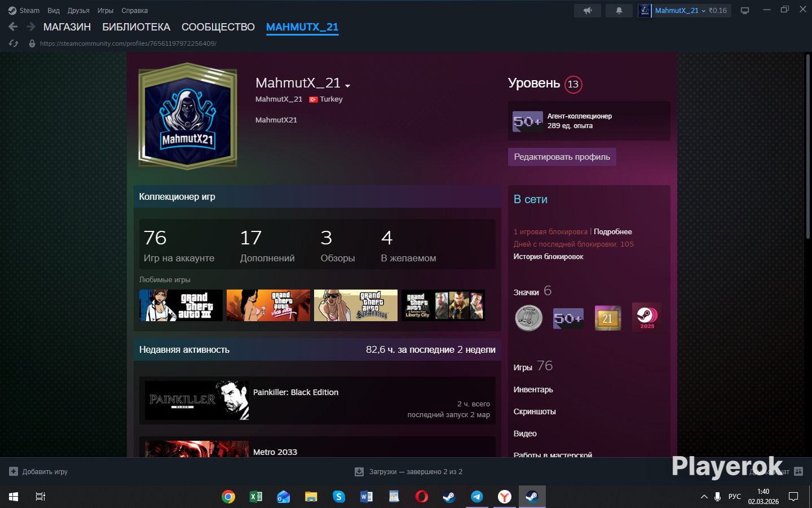Open Google Chrome from the taskbar
Viewport: 812px width, 508px height.
tap(228, 497)
